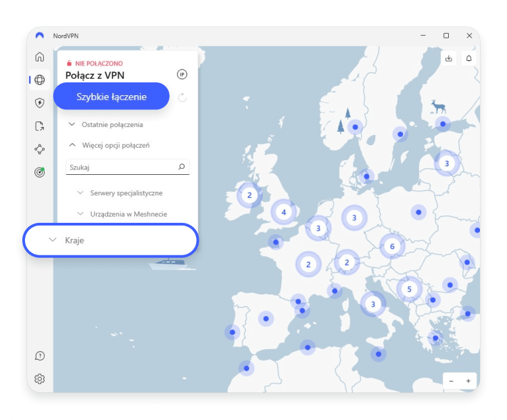
Task: Open the Home icon in sidebar
Action: [x=39, y=57]
